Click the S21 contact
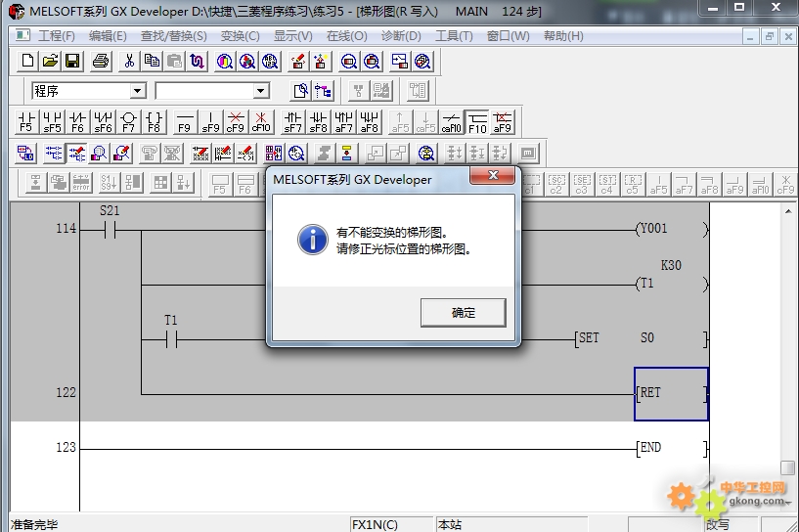The image size is (799, 532). (110, 229)
